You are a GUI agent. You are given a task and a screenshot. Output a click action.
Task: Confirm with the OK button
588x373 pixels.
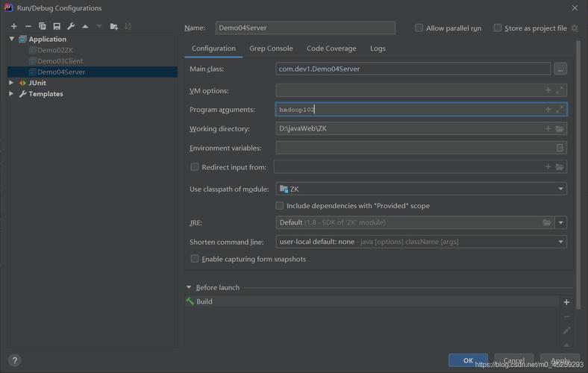[x=468, y=360]
